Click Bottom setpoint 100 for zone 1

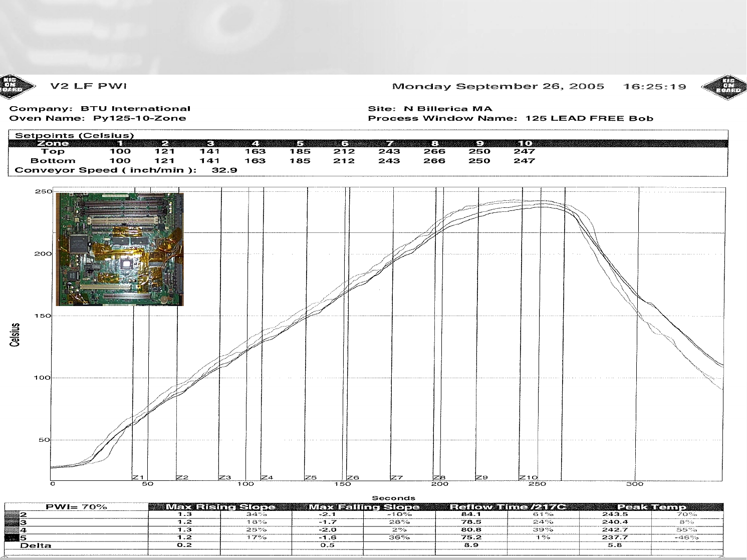click(120, 161)
